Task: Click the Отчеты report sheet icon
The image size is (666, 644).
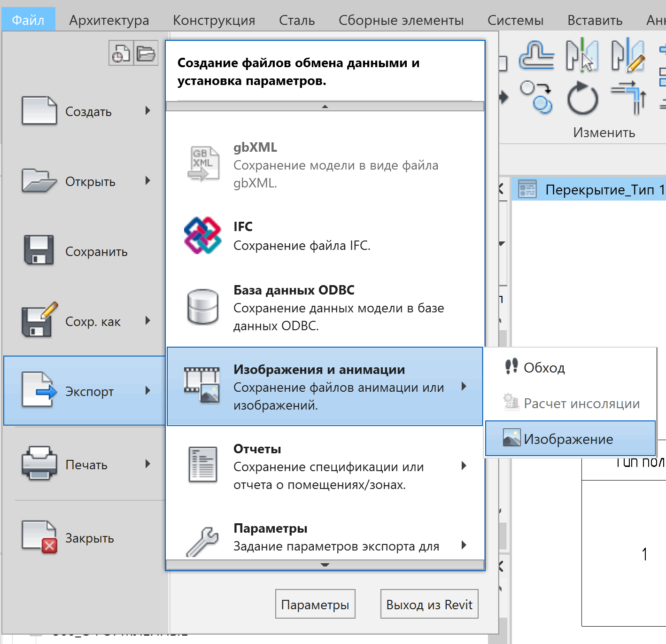Action: coord(203,465)
